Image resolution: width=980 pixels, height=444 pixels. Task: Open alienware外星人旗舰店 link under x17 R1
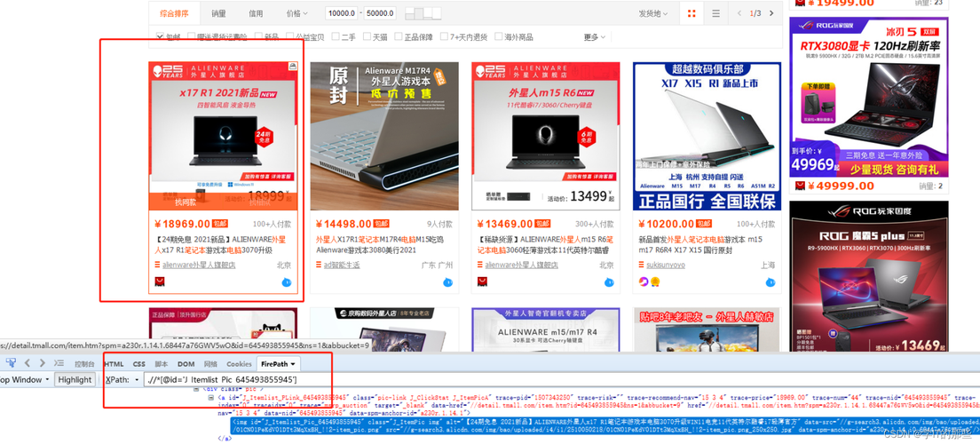click(199, 266)
